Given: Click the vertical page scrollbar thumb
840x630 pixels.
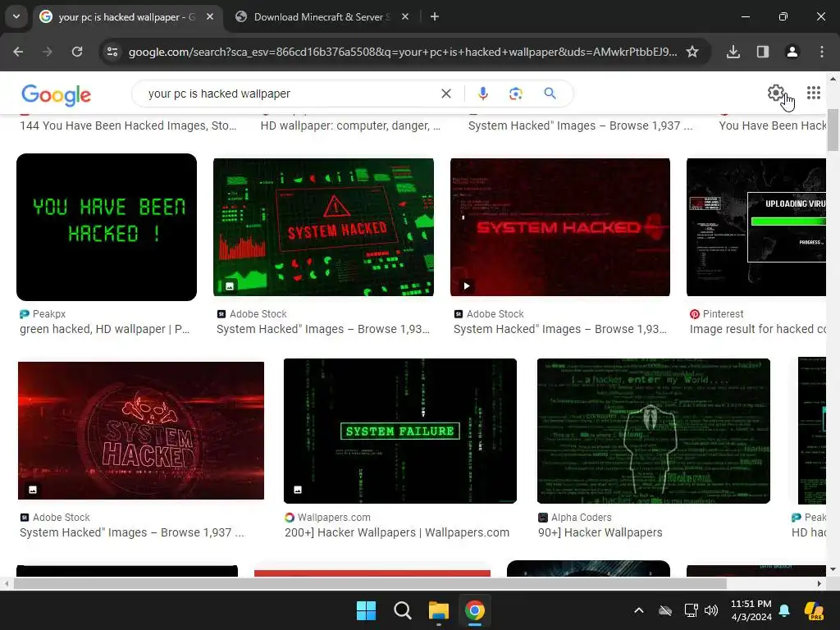Looking at the screenshot, I should click(833, 130).
